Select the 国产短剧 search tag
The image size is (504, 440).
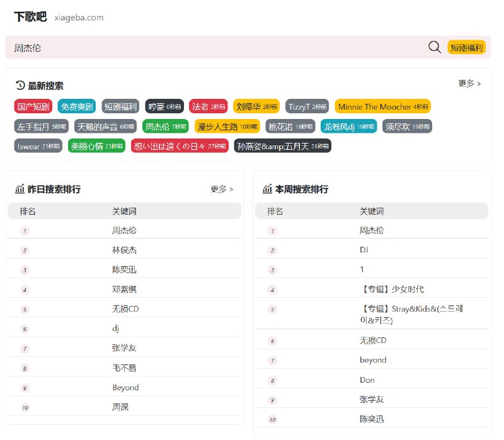[x=32, y=106]
